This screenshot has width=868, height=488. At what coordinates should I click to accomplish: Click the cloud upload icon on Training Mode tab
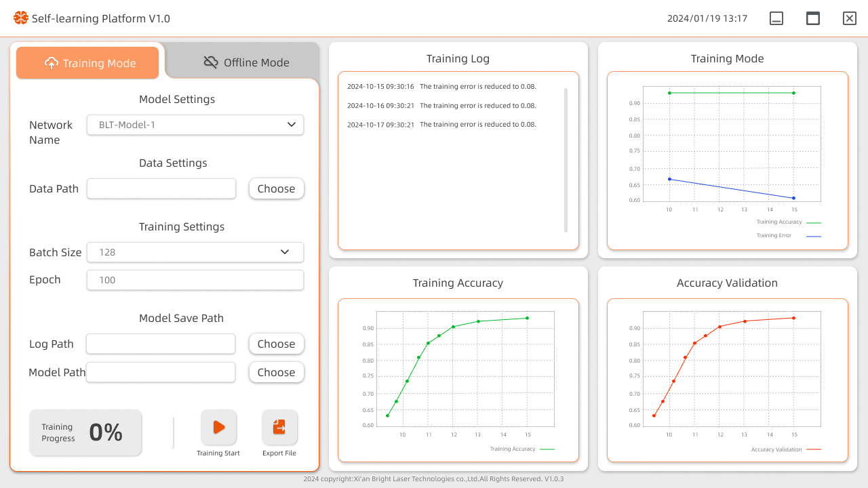(x=51, y=63)
